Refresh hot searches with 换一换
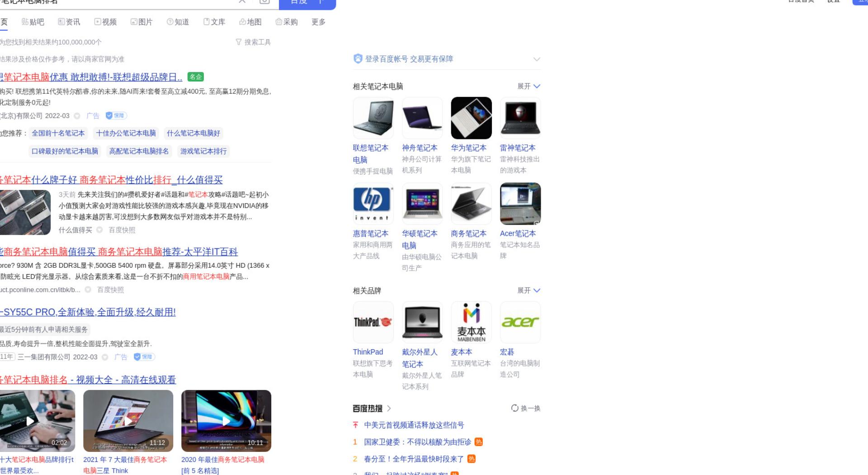The width and height of the screenshot is (868, 475). tap(526, 408)
